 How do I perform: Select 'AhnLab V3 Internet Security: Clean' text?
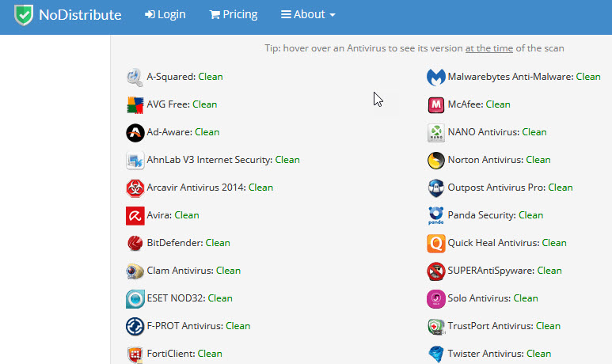[223, 160]
